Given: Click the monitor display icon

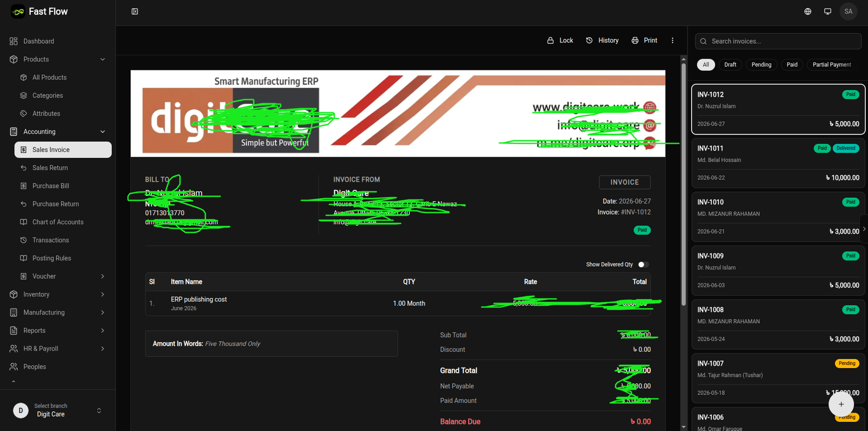Looking at the screenshot, I should pyautogui.click(x=827, y=11).
